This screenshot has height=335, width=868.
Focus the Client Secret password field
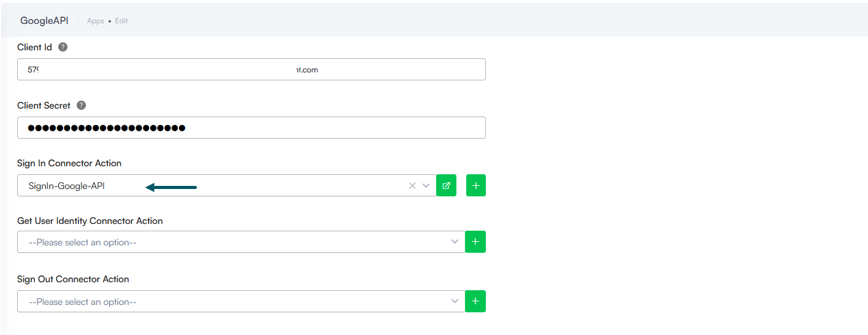[x=252, y=128]
